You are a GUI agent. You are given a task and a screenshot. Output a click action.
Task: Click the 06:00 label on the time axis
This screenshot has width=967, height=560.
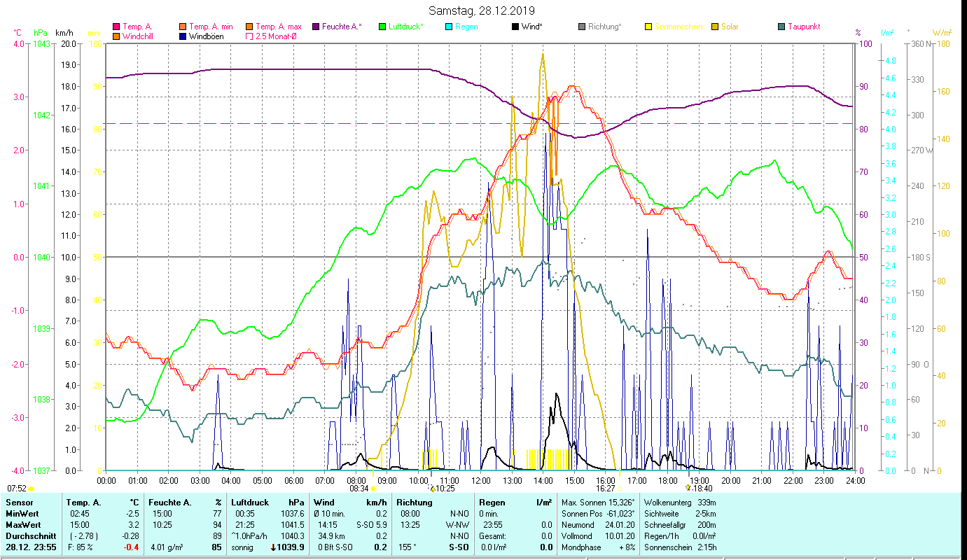click(x=294, y=480)
